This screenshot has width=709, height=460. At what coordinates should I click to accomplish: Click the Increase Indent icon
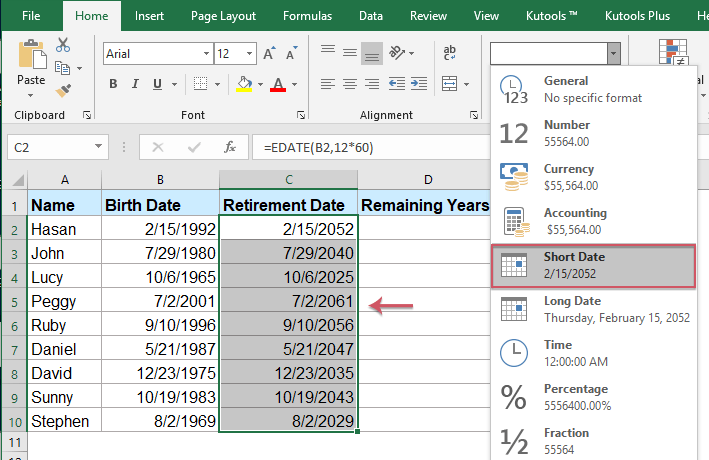(421, 83)
